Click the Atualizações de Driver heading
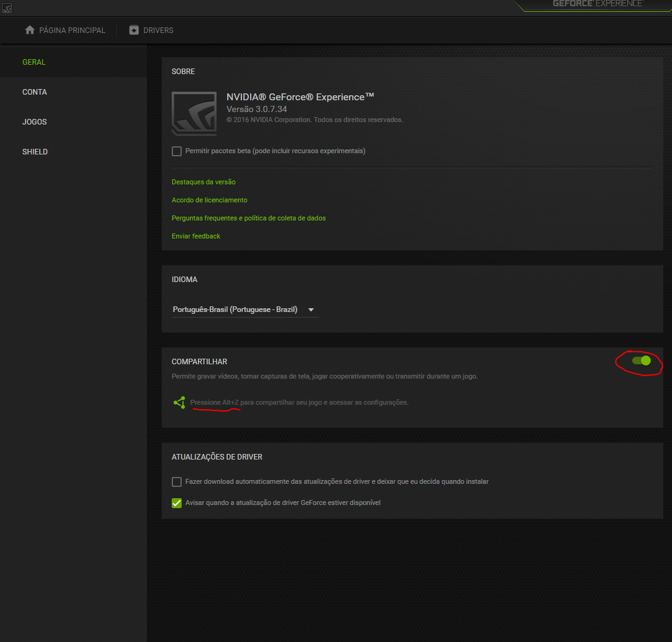 click(217, 456)
